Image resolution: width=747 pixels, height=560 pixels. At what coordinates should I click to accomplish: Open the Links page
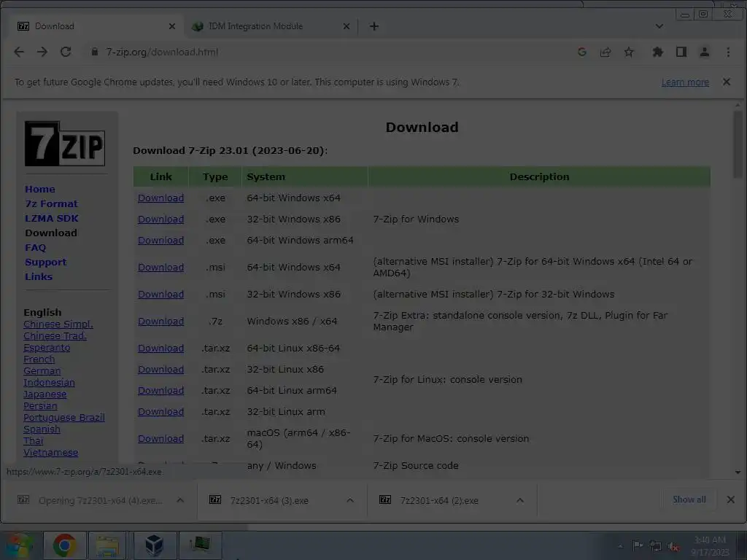pyautogui.click(x=39, y=276)
